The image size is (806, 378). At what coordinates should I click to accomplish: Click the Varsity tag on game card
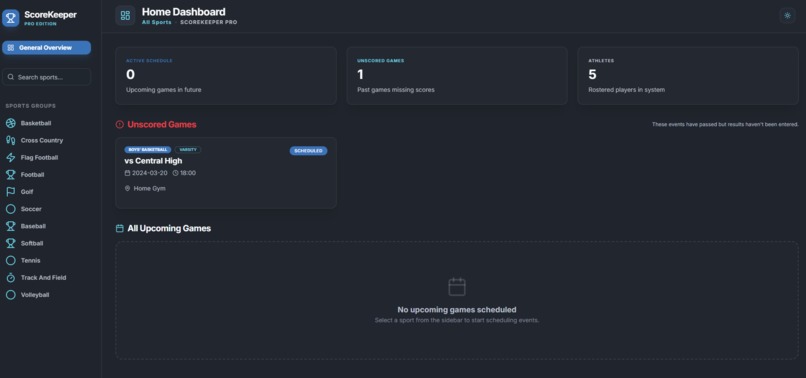pos(188,150)
